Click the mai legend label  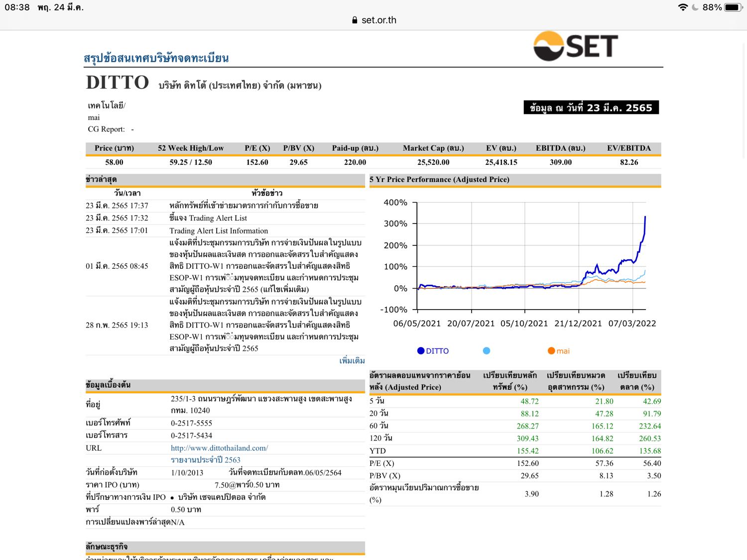[x=563, y=351]
